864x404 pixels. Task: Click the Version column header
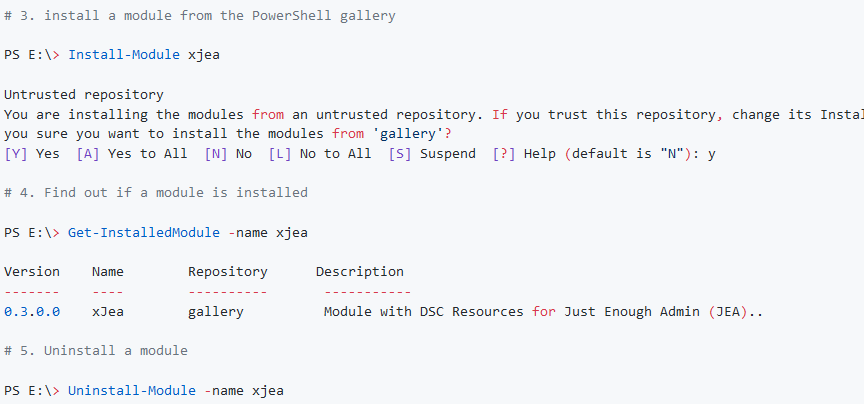(32, 272)
